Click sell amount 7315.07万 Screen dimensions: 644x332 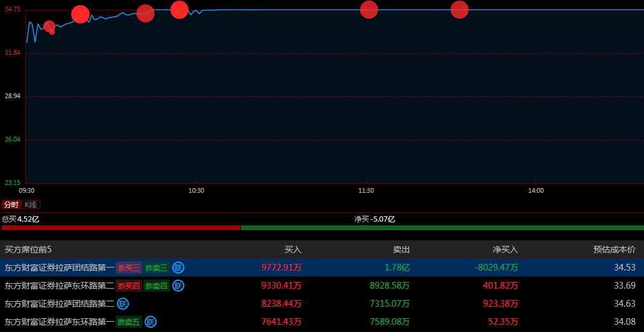[x=390, y=304]
